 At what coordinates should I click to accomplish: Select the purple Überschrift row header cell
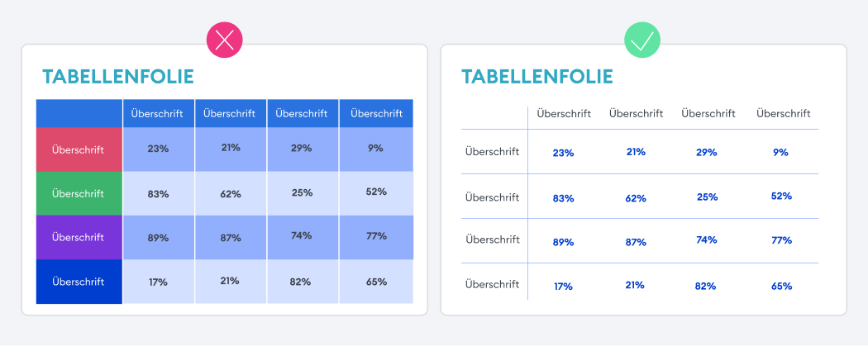point(79,237)
